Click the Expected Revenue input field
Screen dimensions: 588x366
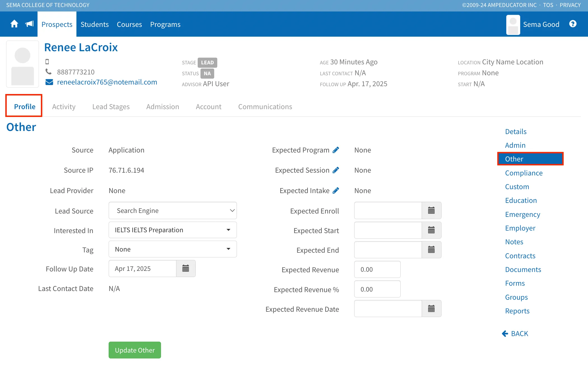click(x=377, y=269)
